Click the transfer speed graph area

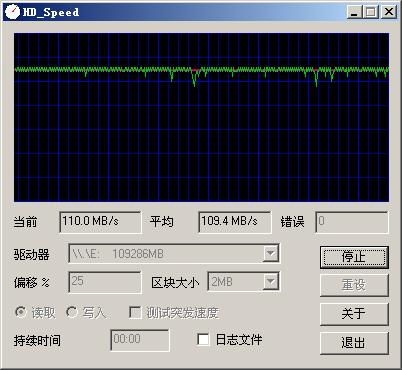click(201, 117)
